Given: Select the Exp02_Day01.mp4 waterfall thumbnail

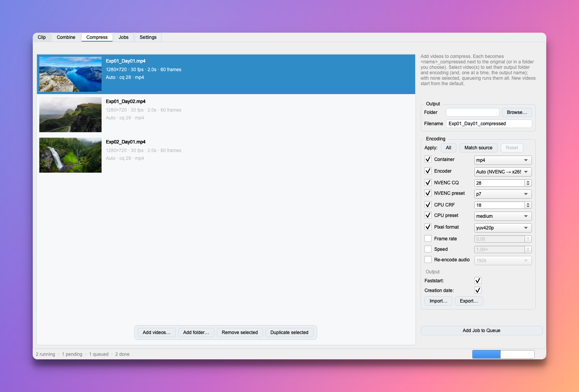Looking at the screenshot, I should point(70,155).
